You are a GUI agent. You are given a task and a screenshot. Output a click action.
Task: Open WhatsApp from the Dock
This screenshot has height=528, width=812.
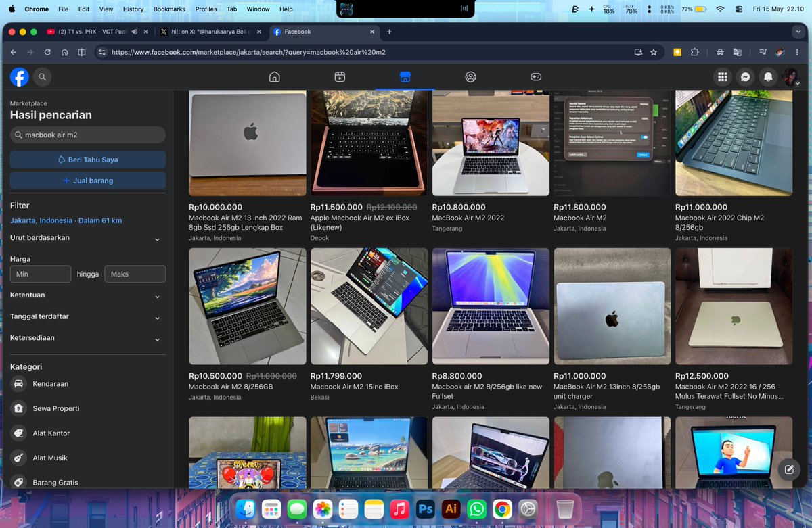[x=476, y=508]
